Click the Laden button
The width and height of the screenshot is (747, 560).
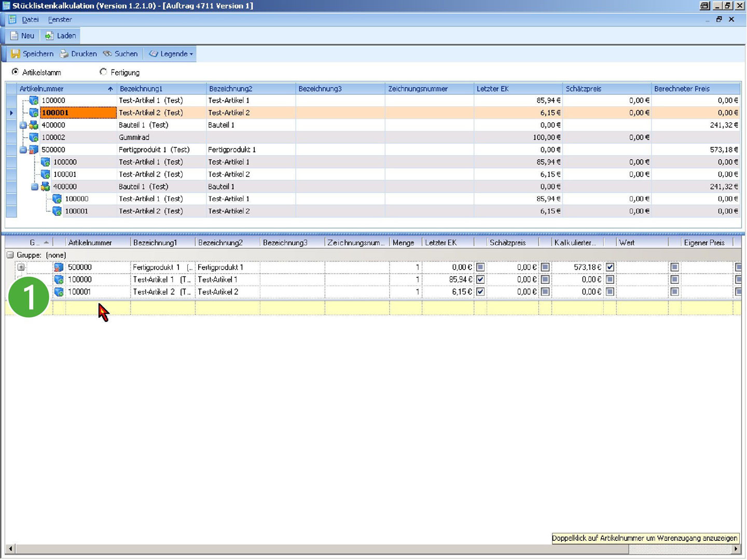tap(61, 36)
